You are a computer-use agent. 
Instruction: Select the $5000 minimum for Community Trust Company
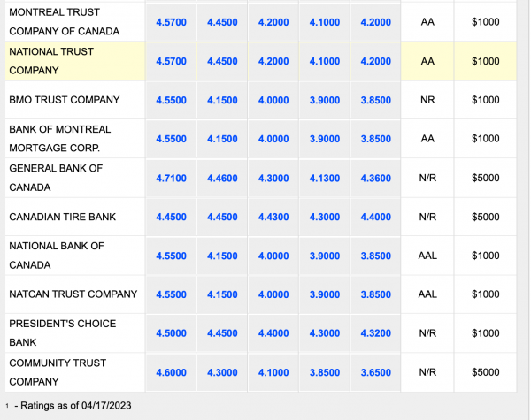(x=485, y=372)
